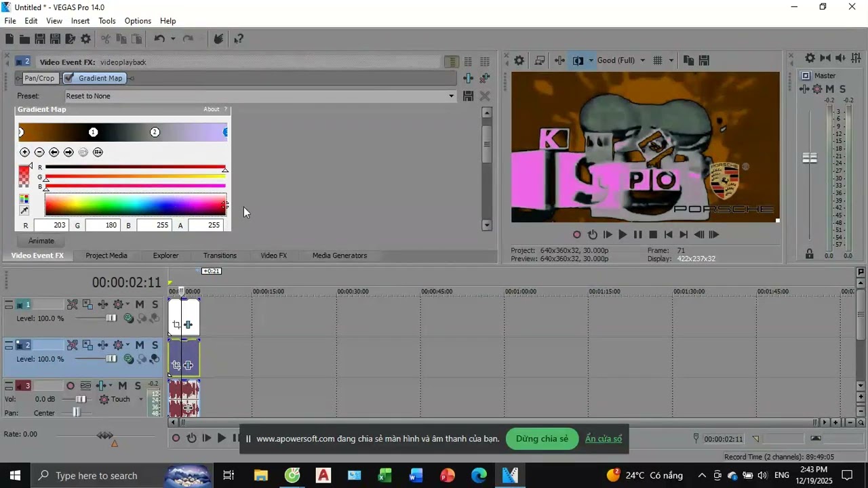Viewport: 868px width, 488px height.
Task: Switch to Media Generators tab
Action: 340,256
